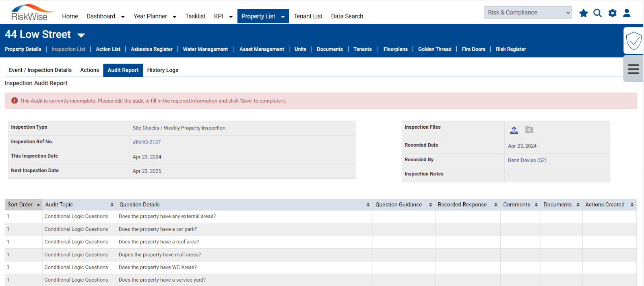Open the Risk Register section

[511, 49]
